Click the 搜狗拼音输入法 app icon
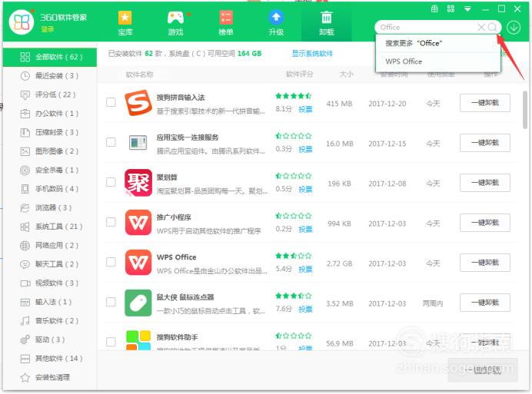This screenshot has height=394, width=532. tap(138, 103)
